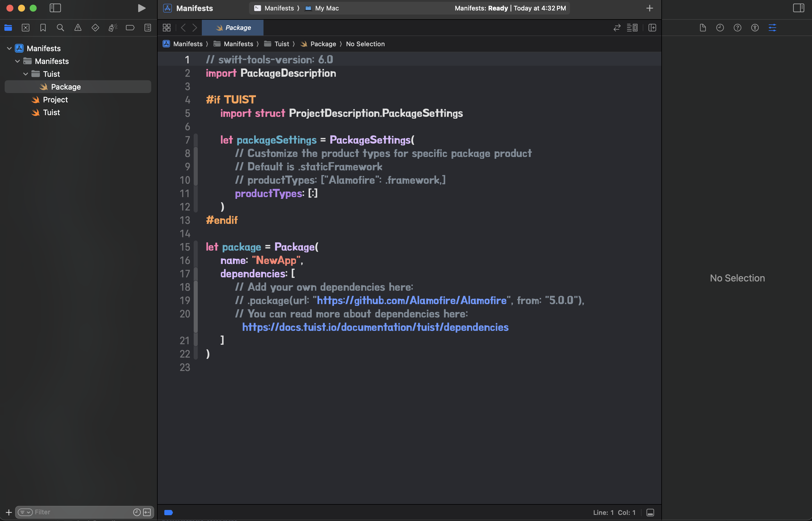812x521 pixels.
Task: Collapse the Manifests group folder
Action: pos(17,61)
